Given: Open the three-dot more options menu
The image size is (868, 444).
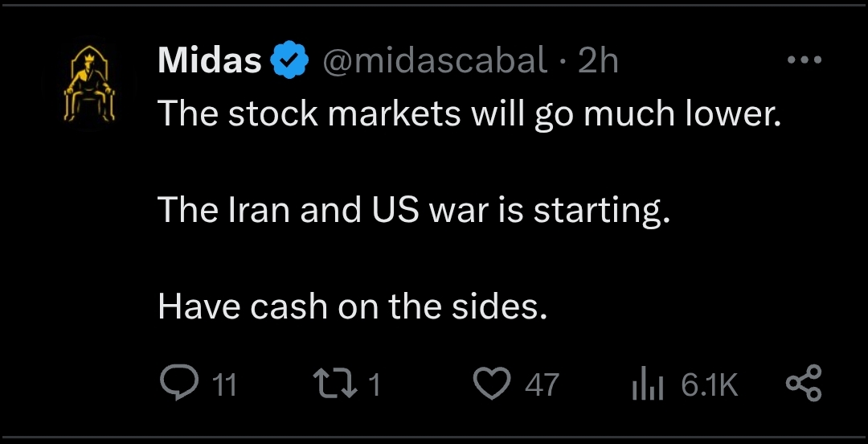Looking at the screenshot, I should [805, 60].
